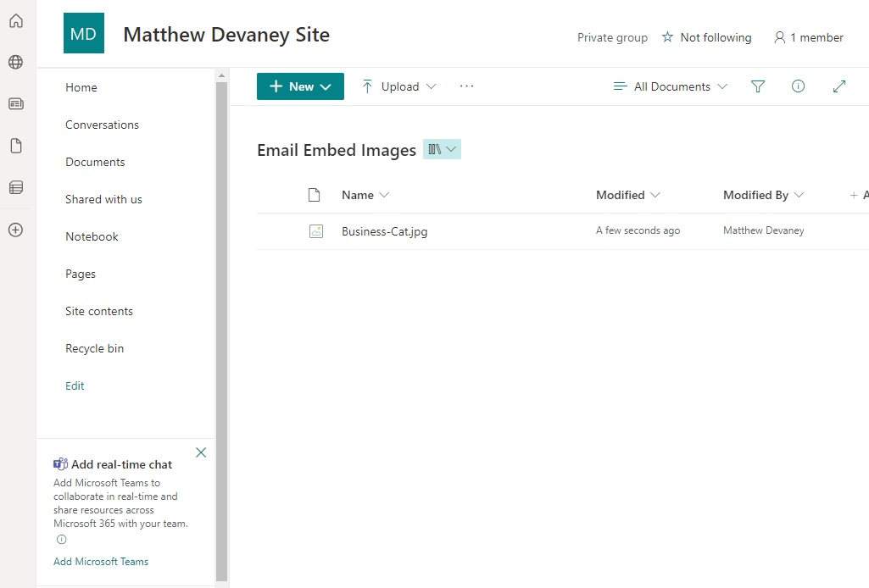Viewport: 869px width, 588px height.
Task: Open Recycle bin from left navigation
Action: click(x=95, y=348)
